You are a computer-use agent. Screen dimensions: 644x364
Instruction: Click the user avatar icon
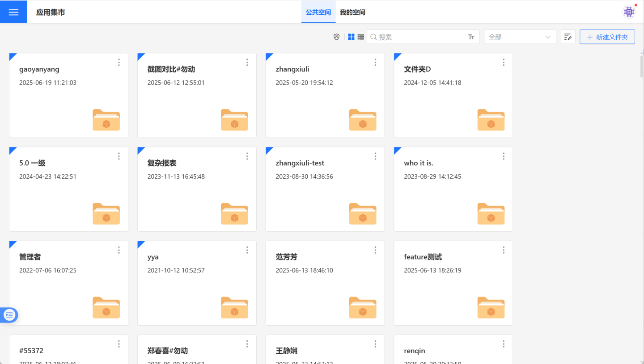(x=629, y=12)
